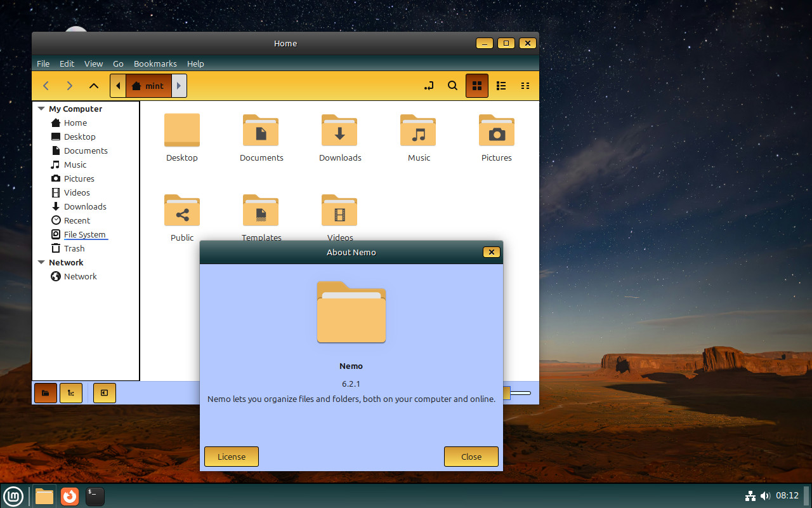812x508 pixels.
Task: Select the Videos folder icon
Action: coord(339,210)
